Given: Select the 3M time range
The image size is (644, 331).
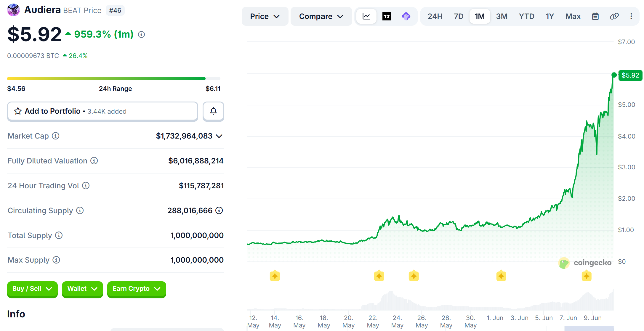Looking at the screenshot, I should [x=502, y=16].
